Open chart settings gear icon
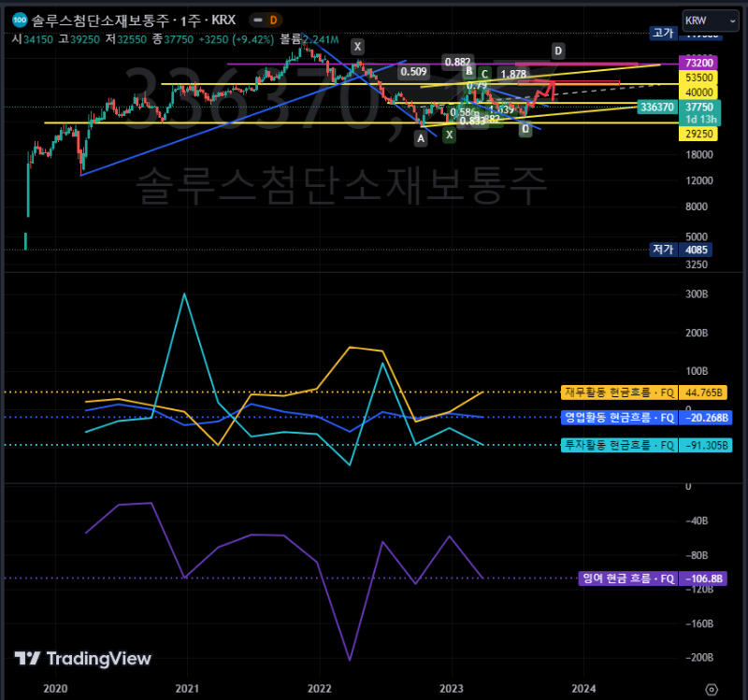Screen dimensions: 748x700 tap(712, 689)
